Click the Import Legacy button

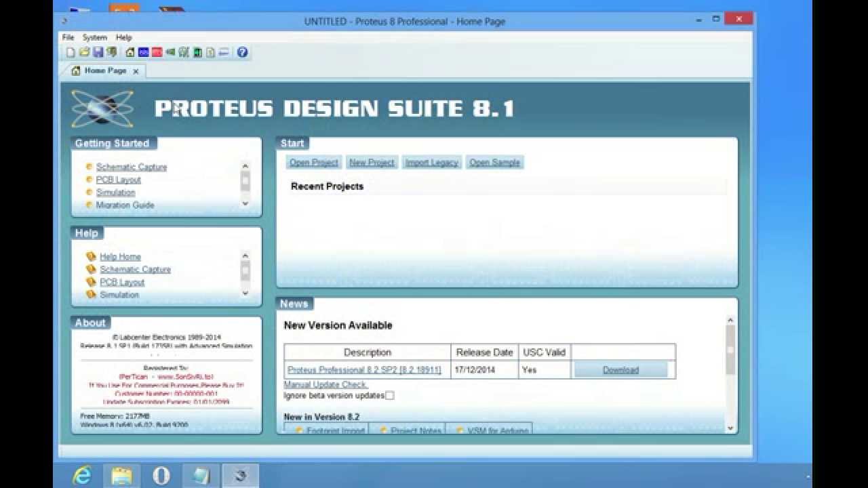click(x=432, y=163)
